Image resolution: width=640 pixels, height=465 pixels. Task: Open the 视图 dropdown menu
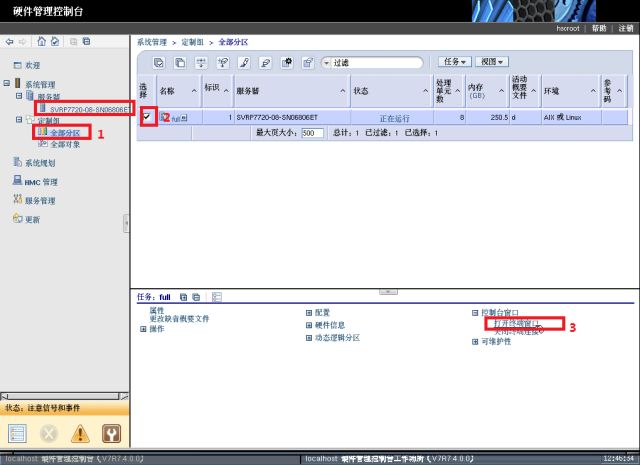pos(492,62)
